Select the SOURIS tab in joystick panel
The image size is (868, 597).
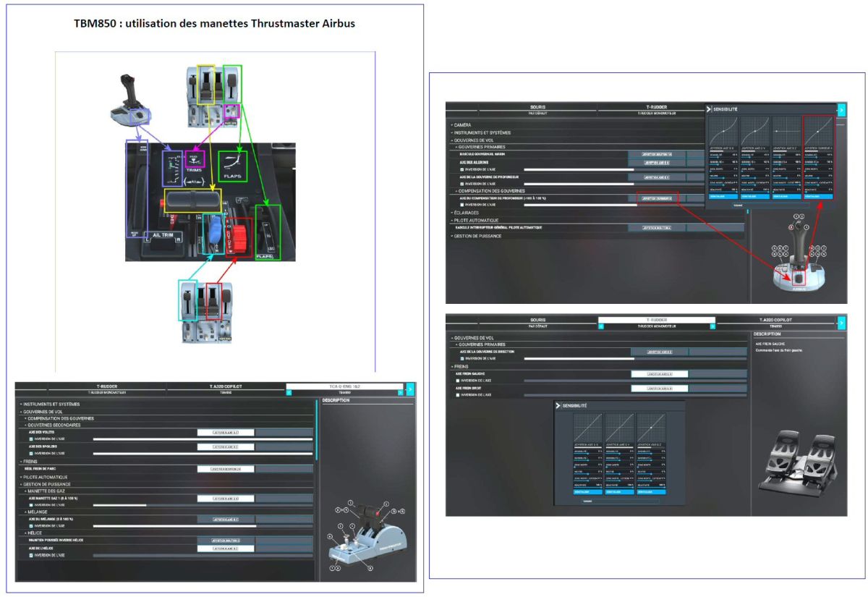(537, 107)
